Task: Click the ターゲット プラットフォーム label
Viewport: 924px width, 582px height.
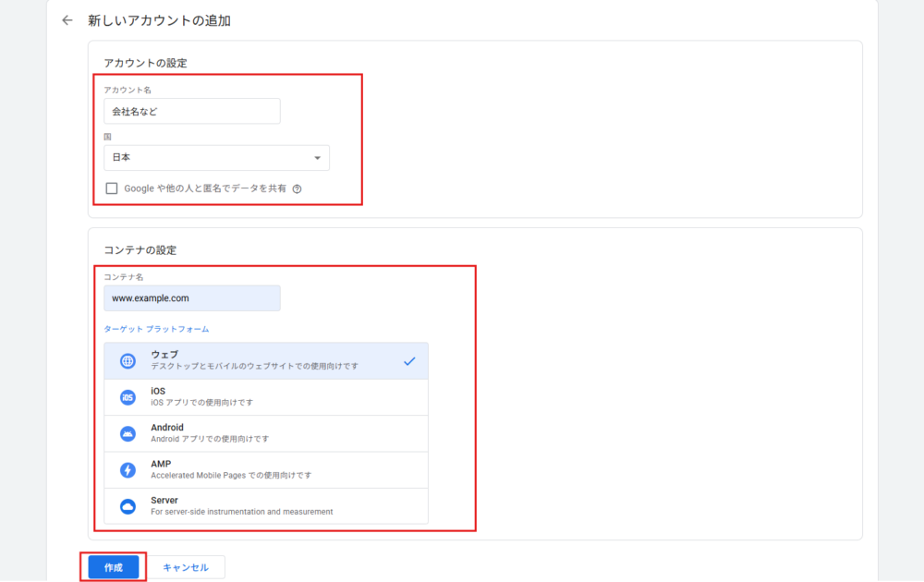Action: click(156, 330)
